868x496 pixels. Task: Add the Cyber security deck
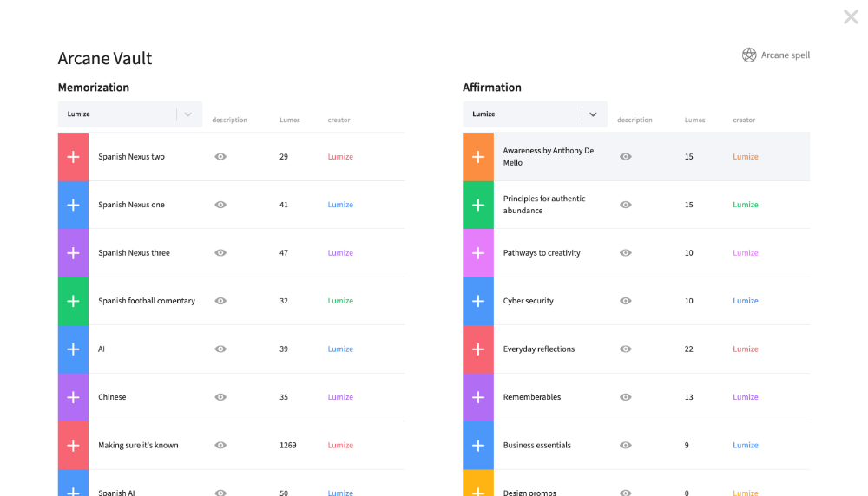click(478, 301)
